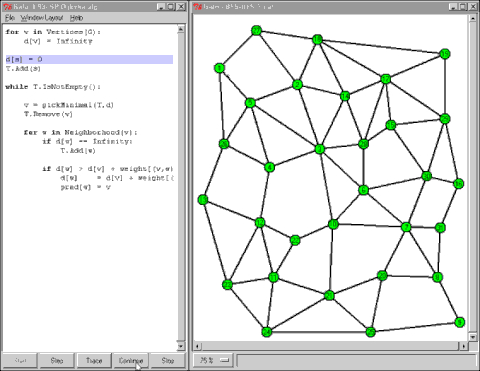The height and width of the screenshot is (371, 480).
Task: Open the Window Layout menu
Action: [x=42, y=18]
